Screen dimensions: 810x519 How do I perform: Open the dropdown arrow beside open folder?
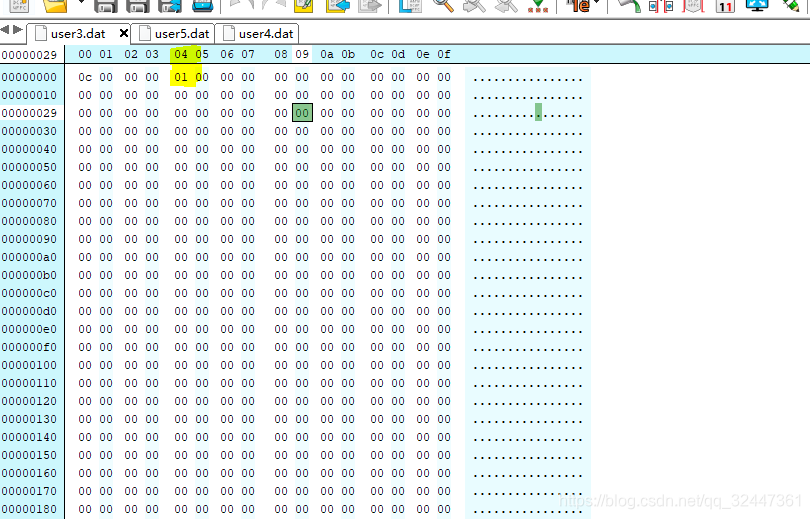[81, 3]
